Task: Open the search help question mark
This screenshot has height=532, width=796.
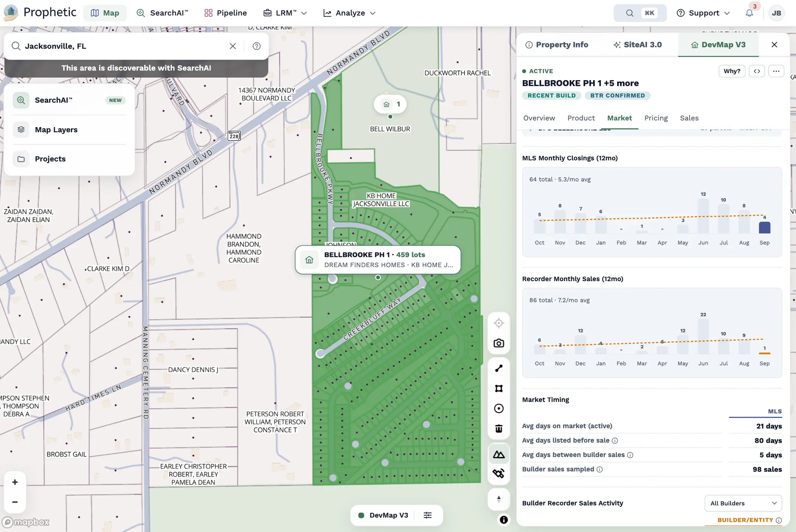Action: coord(256,46)
